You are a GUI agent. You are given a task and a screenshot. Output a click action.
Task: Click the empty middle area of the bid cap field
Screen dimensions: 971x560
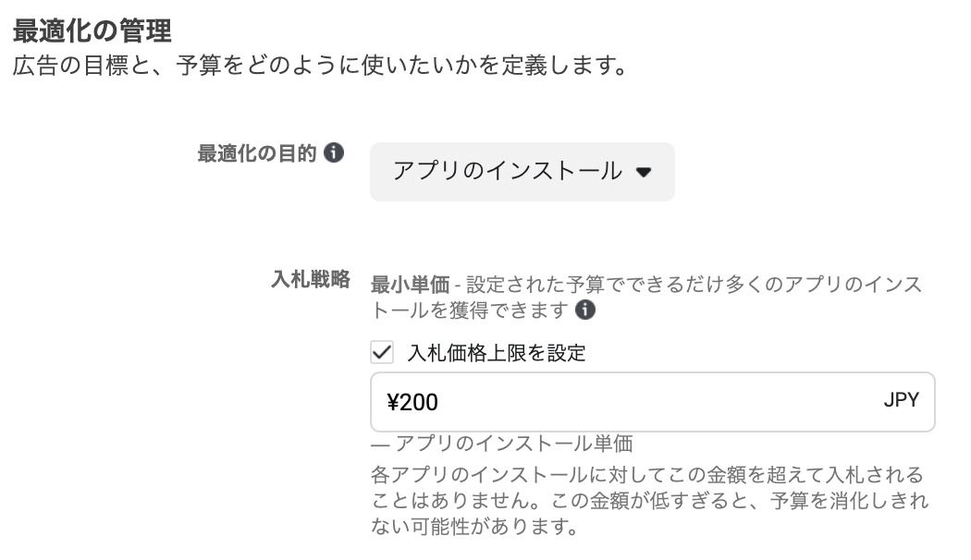pyautogui.click(x=647, y=402)
